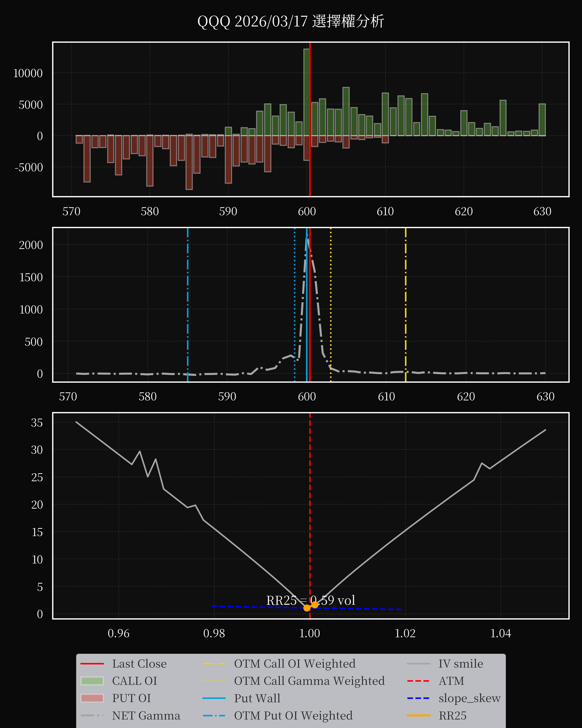The height and width of the screenshot is (728, 582).
Task: Click the Last Close legend label
Action: tap(139, 663)
